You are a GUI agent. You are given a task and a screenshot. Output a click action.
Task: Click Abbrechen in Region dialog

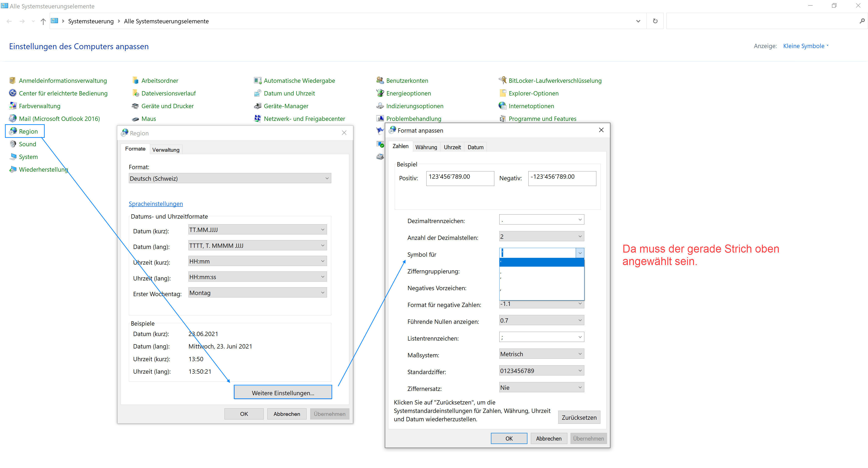287,414
